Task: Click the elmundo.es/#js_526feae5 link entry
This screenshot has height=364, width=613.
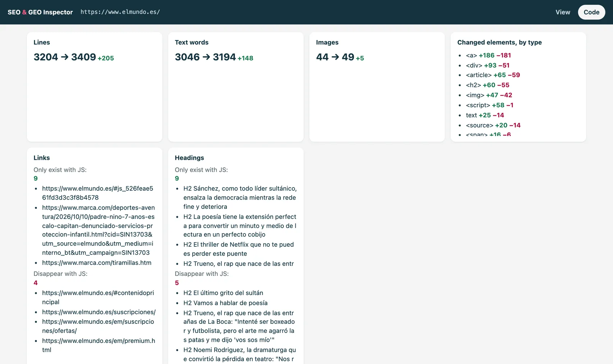Action: (98, 193)
